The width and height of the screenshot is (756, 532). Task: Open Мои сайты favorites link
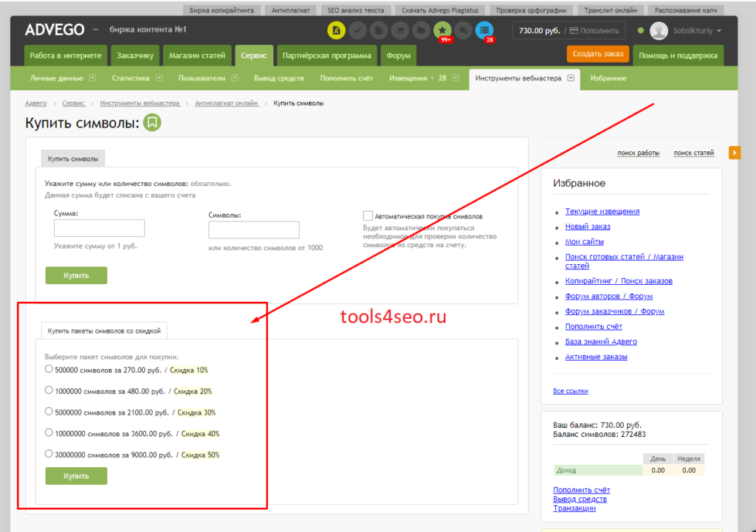585,241
